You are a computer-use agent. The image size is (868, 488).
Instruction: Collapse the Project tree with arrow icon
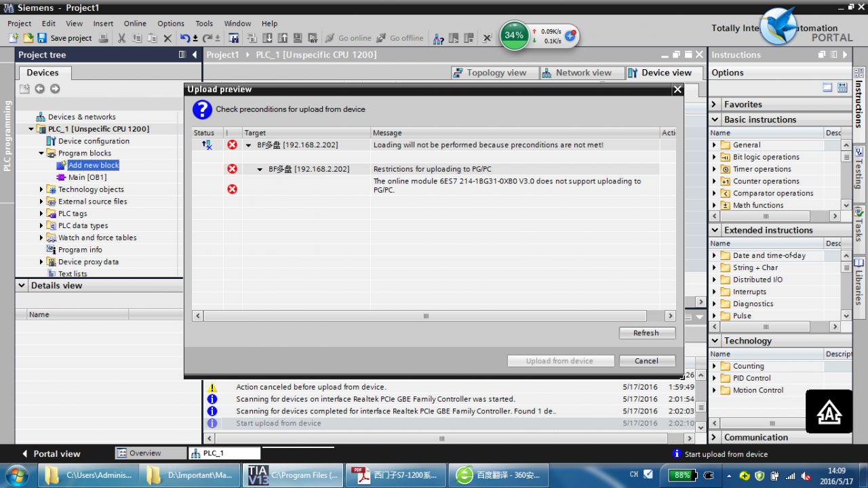click(x=195, y=54)
